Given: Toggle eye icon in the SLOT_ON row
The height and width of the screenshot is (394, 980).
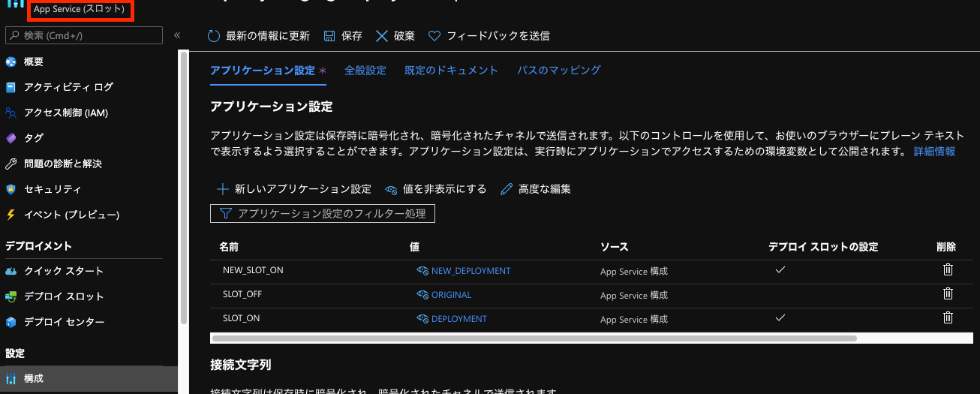Looking at the screenshot, I should 422,319.
